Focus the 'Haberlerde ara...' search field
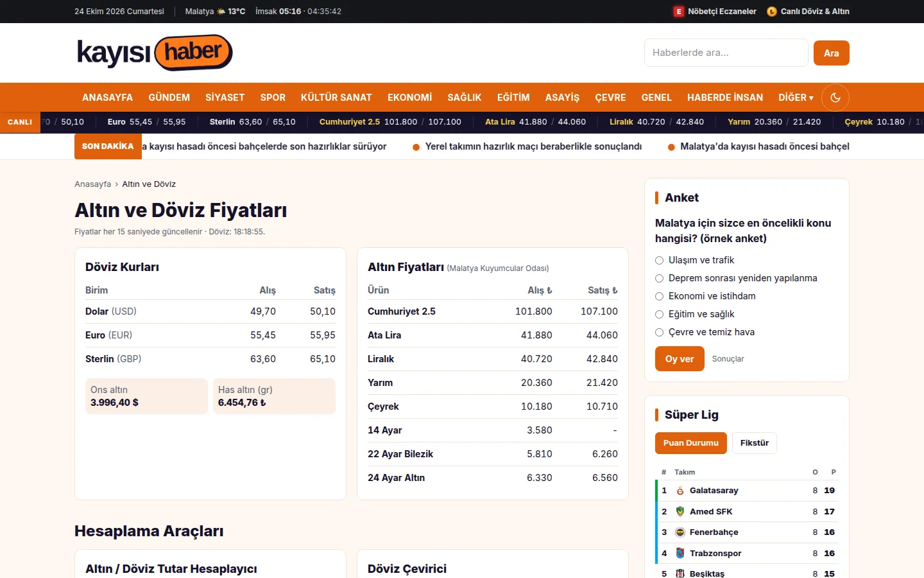 click(726, 53)
